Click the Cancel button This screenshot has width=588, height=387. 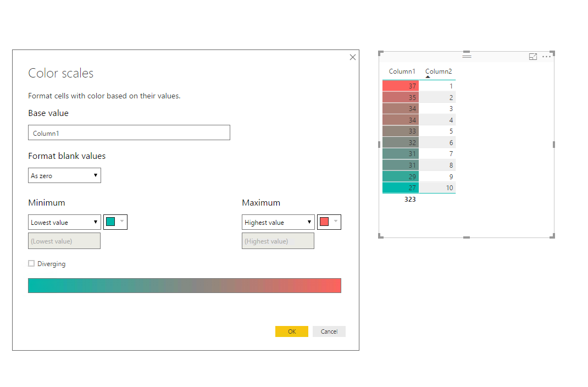(329, 331)
